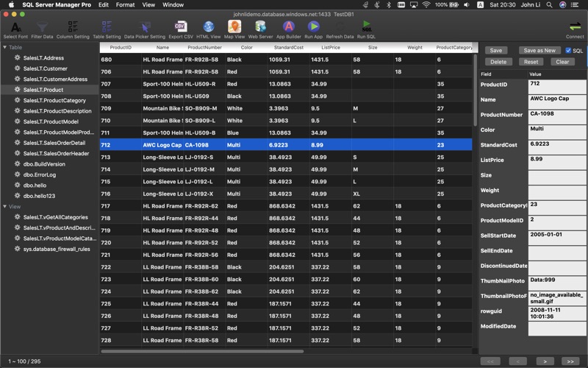Open the Table Setting tool

[x=107, y=29]
